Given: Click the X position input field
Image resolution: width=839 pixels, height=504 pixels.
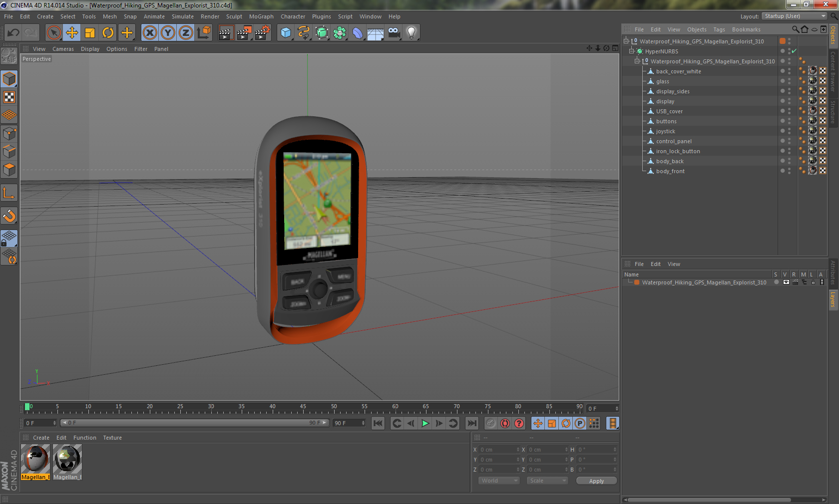Looking at the screenshot, I should (x=499, y=450).
